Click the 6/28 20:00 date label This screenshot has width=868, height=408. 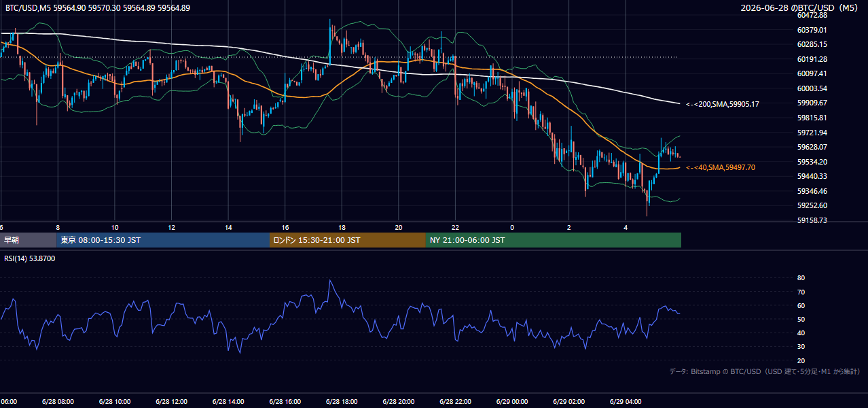(398, 402)
